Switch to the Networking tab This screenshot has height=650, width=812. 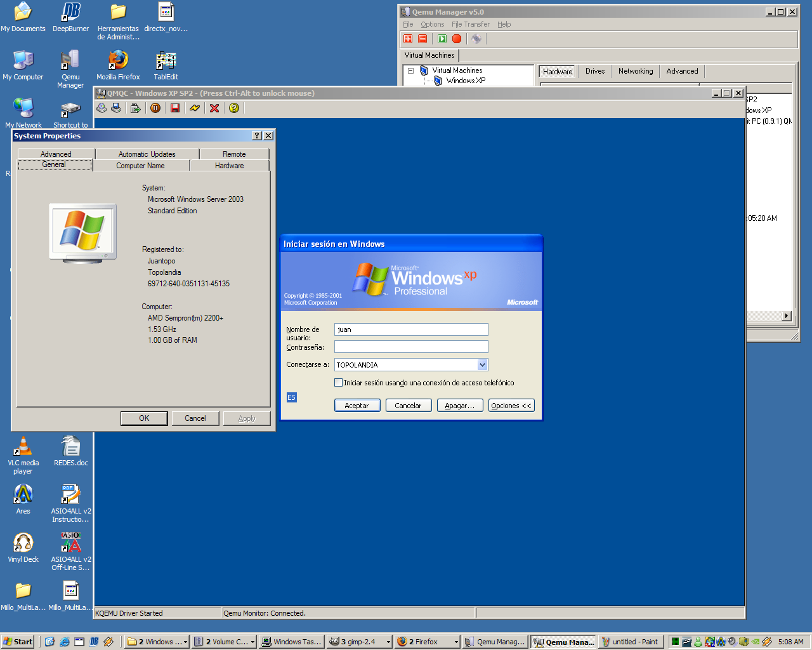coord(635,71)
